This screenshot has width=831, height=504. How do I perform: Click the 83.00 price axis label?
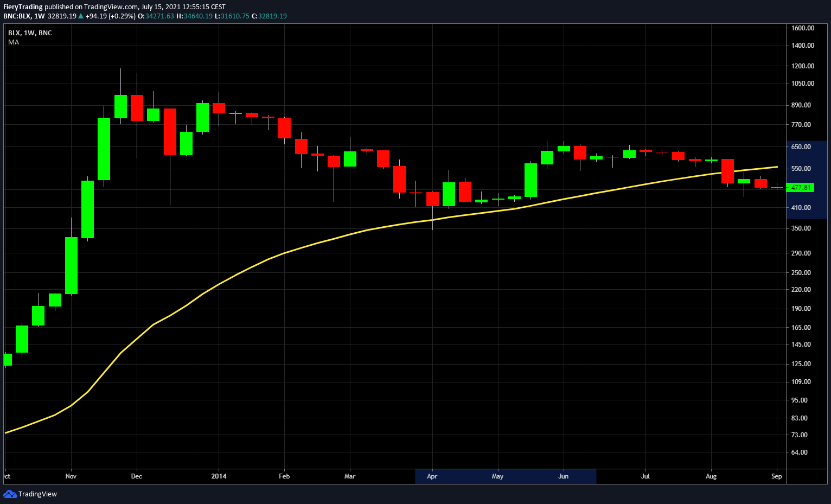coord(800,418)
